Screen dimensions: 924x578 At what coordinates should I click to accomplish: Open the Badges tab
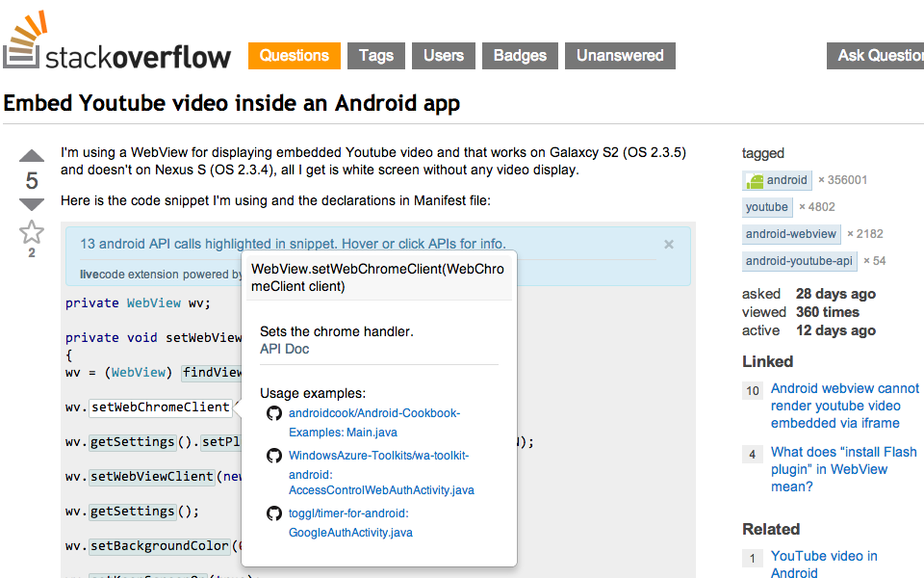click(520, 56)
